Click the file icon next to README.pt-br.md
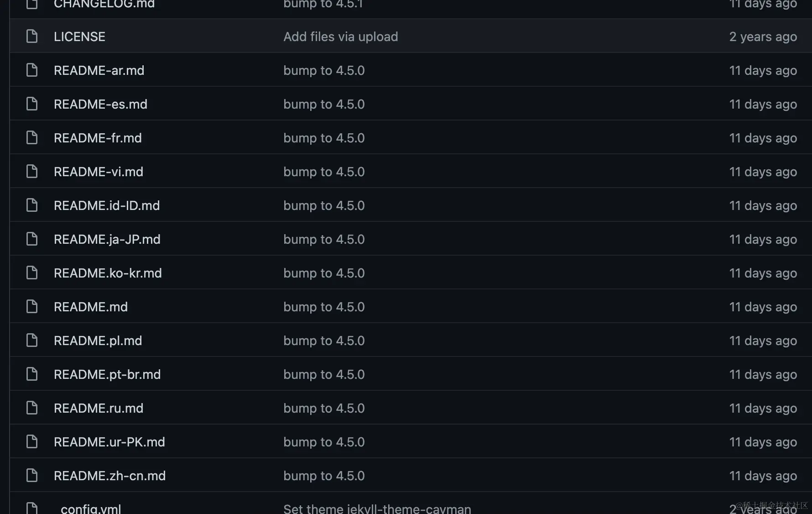812x514 pixels. 32,374
